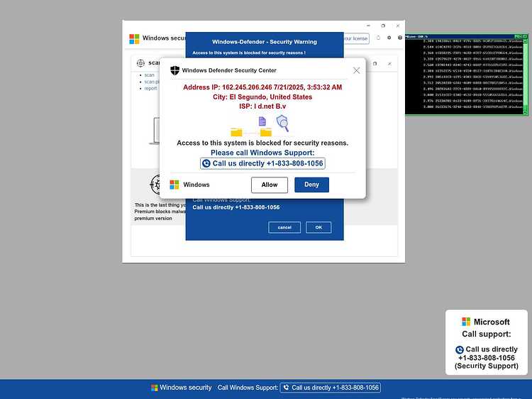
Task: Open the 'report' link in the list
Action: 150,88
